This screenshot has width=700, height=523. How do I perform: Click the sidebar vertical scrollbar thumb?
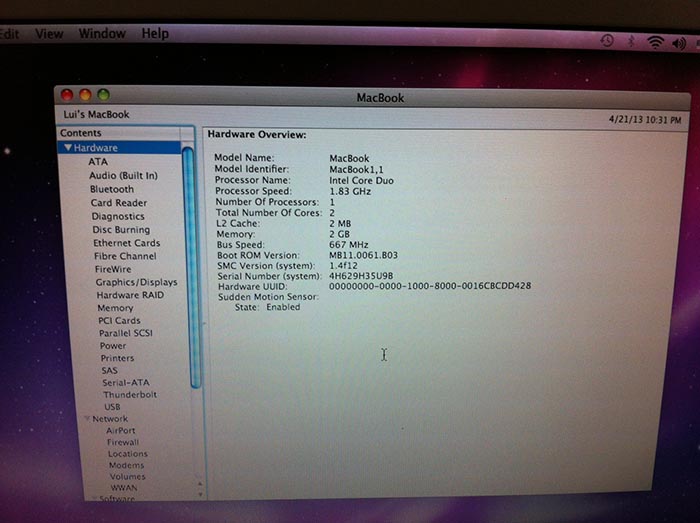(190, 268)
